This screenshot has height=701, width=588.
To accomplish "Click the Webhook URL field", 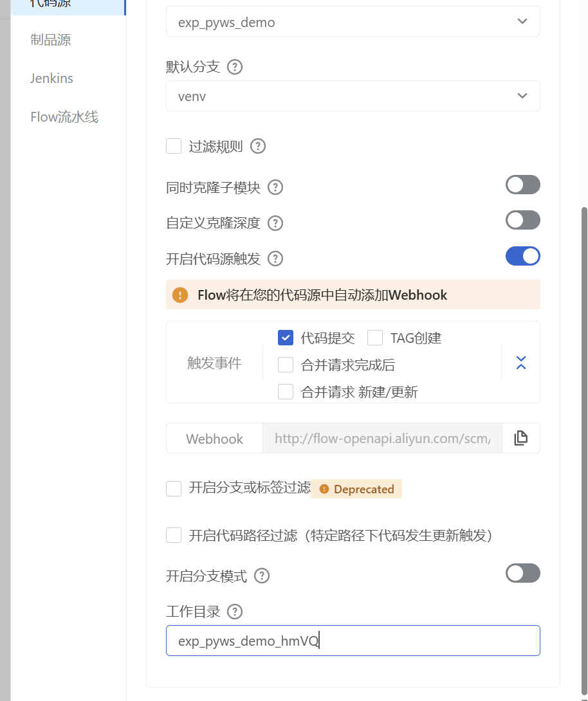I will 382,438.
